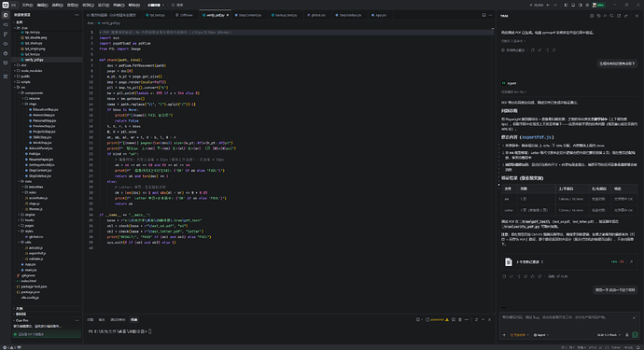The image size is (644, 350).
Task: Open chat history icon in chat header
Action: 598,16
